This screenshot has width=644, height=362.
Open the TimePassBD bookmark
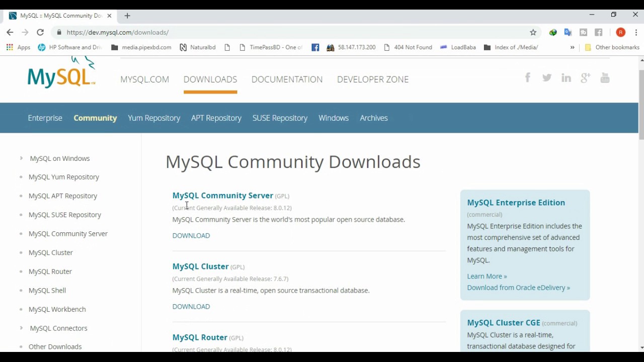(x=271, y=47)
